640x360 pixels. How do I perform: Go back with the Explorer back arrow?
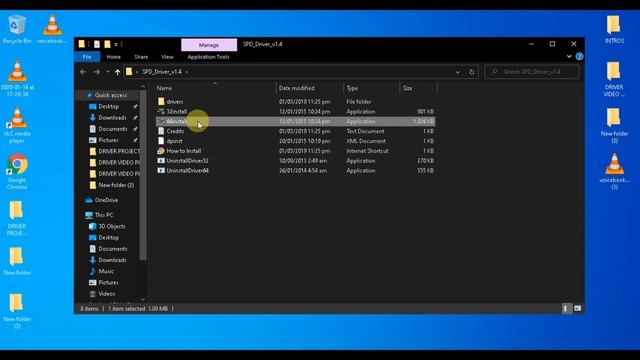tap(83, 72)
